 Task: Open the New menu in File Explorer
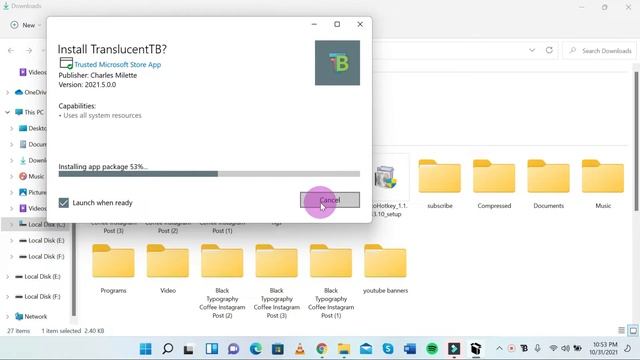(x=25, y=25)
